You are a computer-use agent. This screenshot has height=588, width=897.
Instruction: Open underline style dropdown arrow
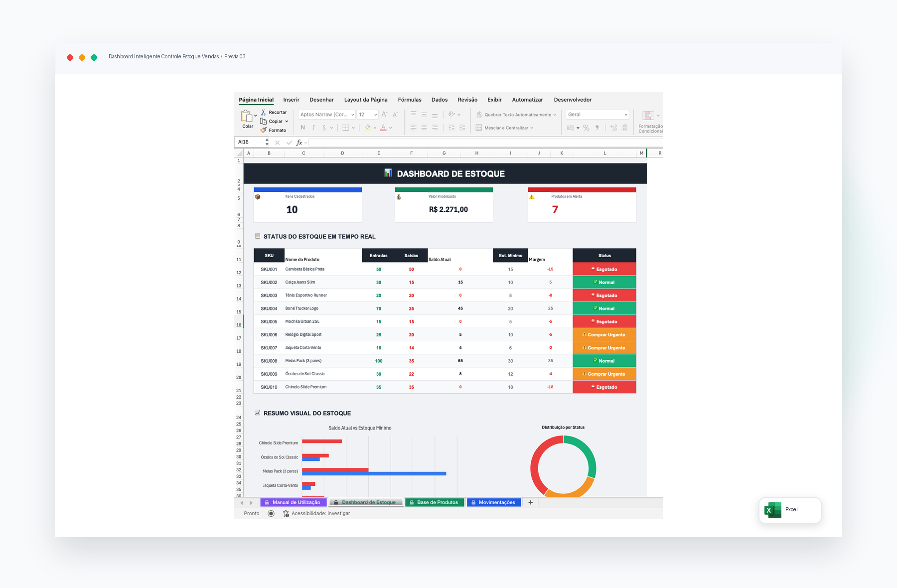pos(331,128)
